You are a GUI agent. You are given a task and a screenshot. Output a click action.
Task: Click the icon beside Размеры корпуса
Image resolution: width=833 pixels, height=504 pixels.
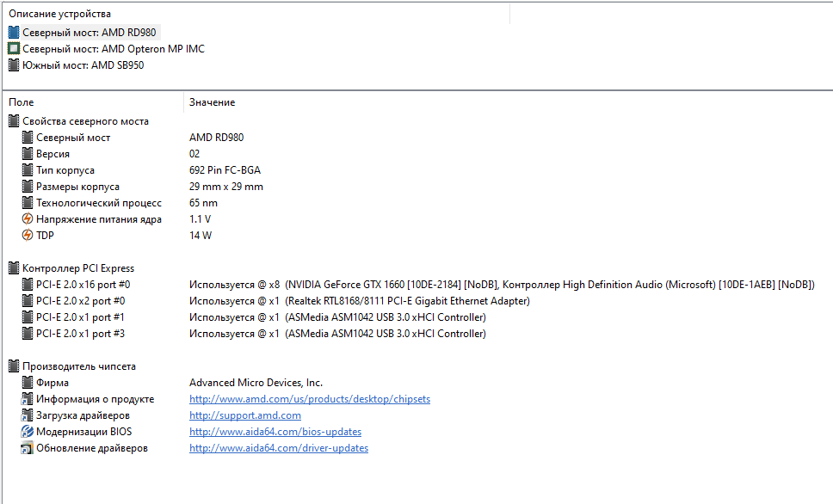(28, 187)
